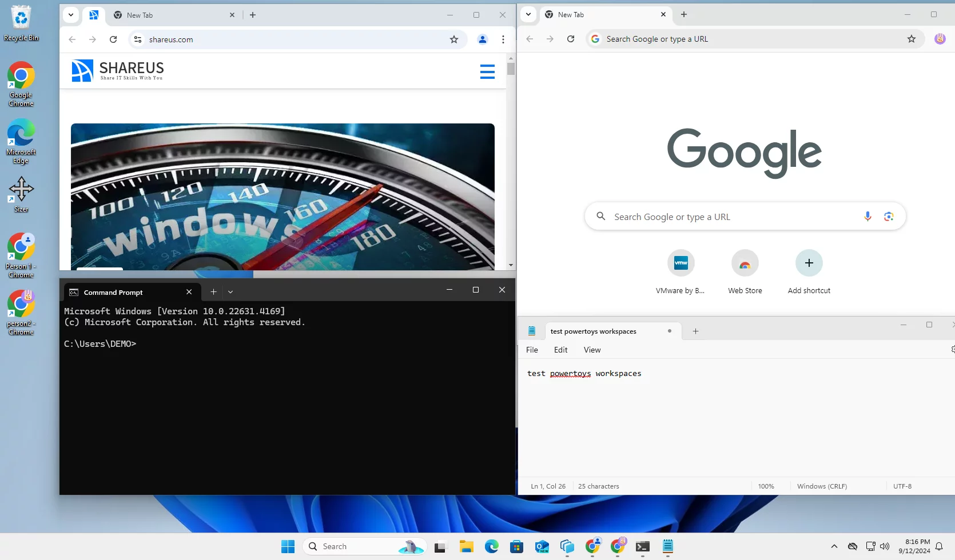Close the Command Prompt tab
The image size is (955, 560).
[189, 292]
